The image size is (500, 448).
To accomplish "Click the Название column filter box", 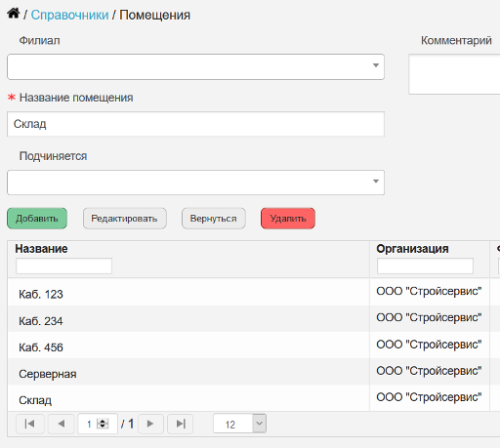I will [63, 265].
